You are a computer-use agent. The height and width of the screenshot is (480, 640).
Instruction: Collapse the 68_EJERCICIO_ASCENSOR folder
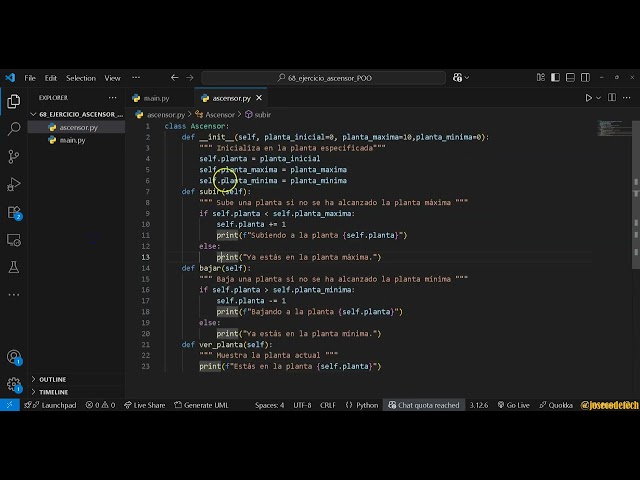(77, 114)
